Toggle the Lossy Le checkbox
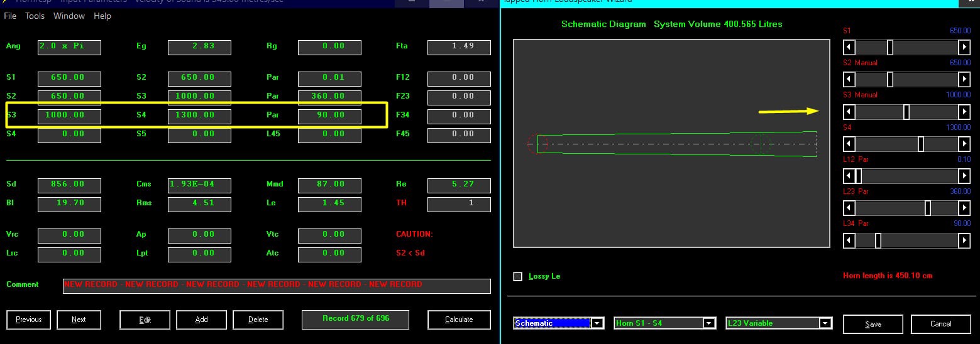 pos(518,276)
